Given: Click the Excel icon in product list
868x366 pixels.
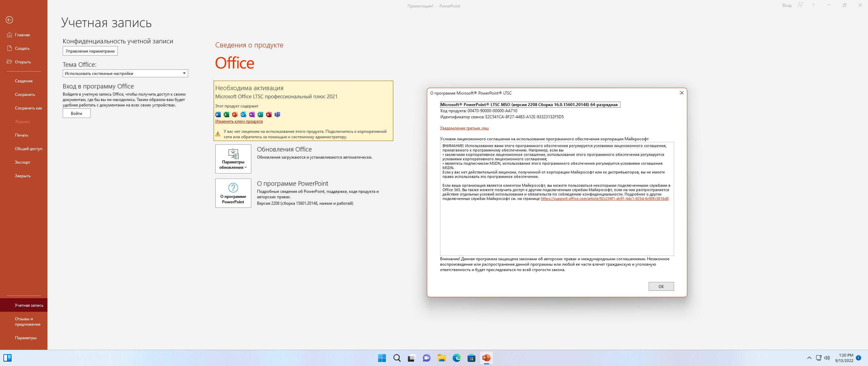Looking at the screenshot, I should click(226, 115).
